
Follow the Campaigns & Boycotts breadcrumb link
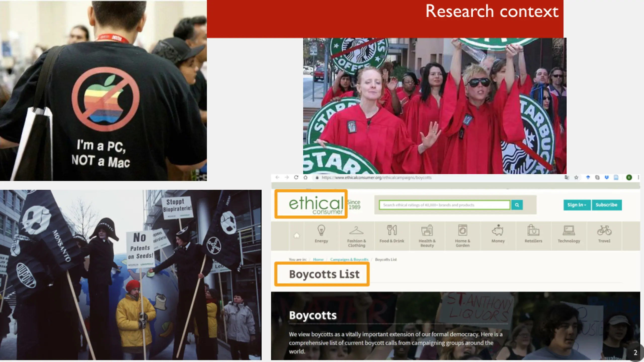click(x=349, y=259)
